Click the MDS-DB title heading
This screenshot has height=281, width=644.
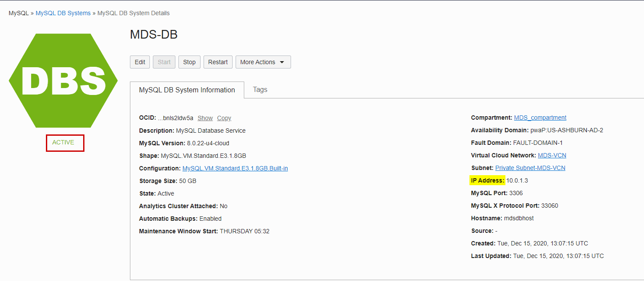pos(154,34)
